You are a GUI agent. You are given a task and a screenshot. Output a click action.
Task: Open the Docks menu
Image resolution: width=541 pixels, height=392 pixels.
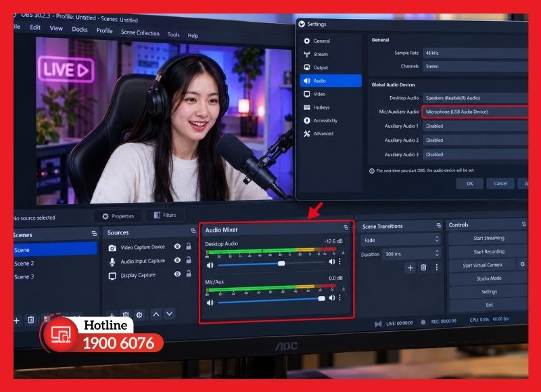pyautogui.click(x=80, y=30)
